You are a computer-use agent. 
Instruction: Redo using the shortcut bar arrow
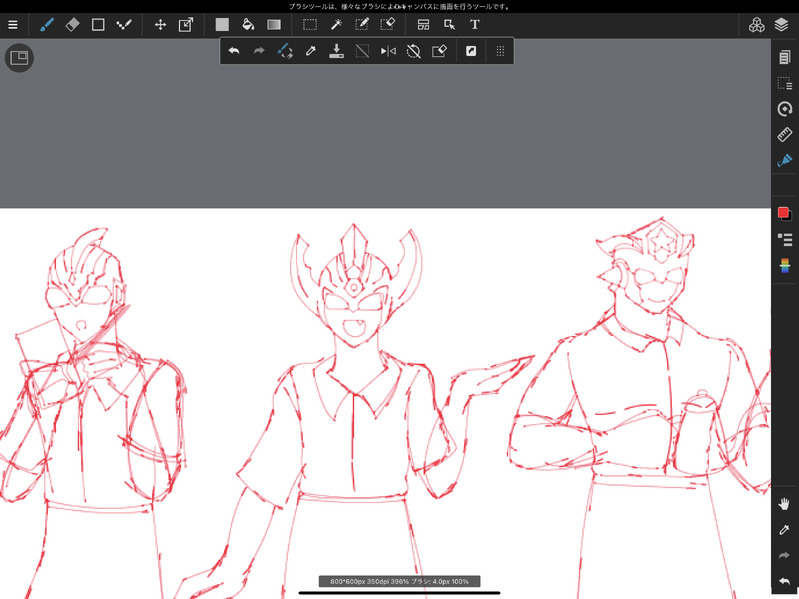tap(259, 51)
